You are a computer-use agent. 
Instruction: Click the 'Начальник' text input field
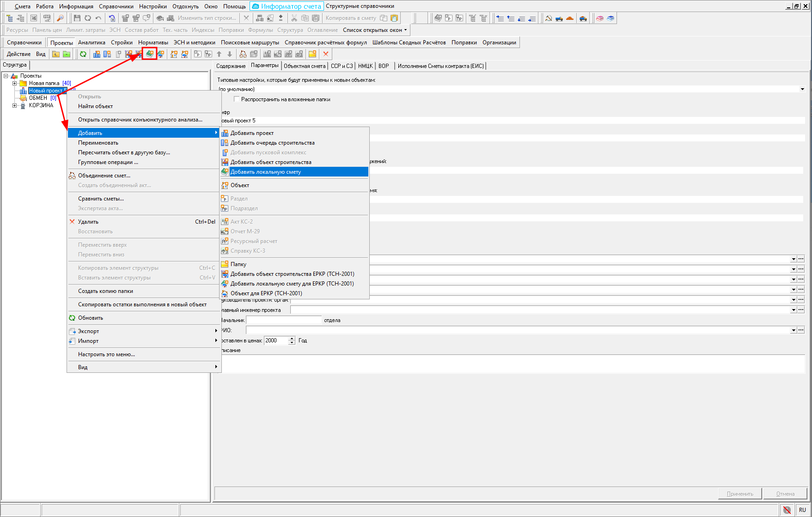click(x=284, y=320)
